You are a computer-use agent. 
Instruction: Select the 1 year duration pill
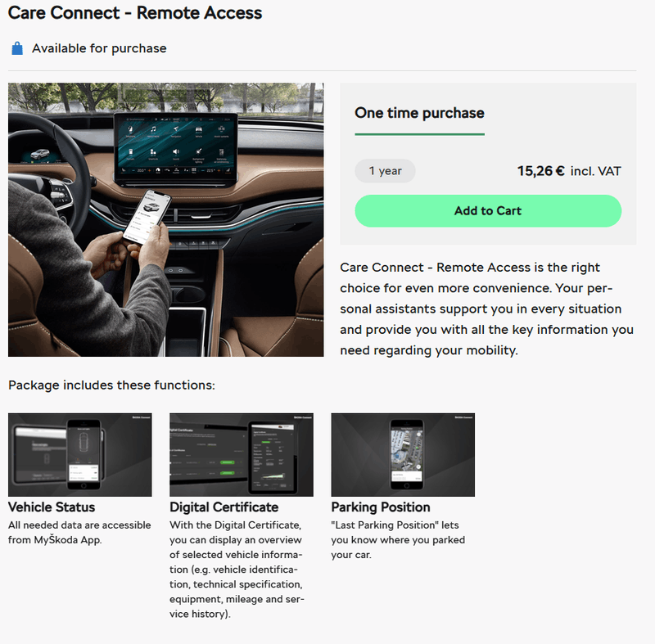[385, 171]
